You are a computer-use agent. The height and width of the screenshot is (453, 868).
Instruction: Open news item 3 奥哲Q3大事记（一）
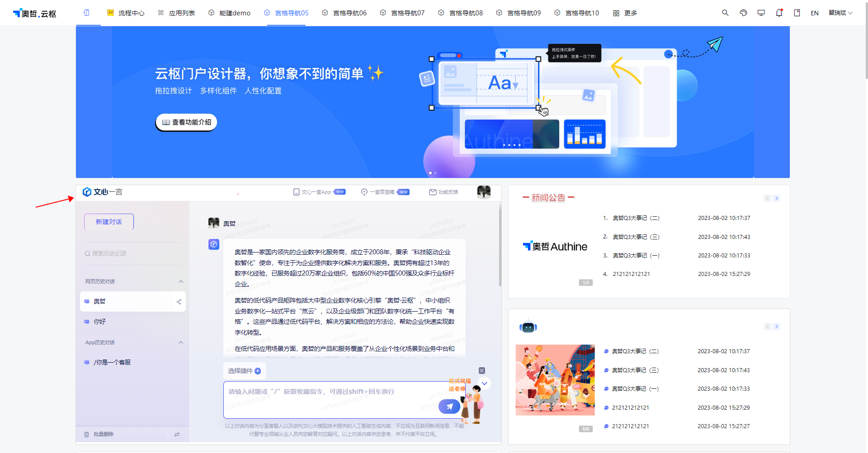point(636,255)
